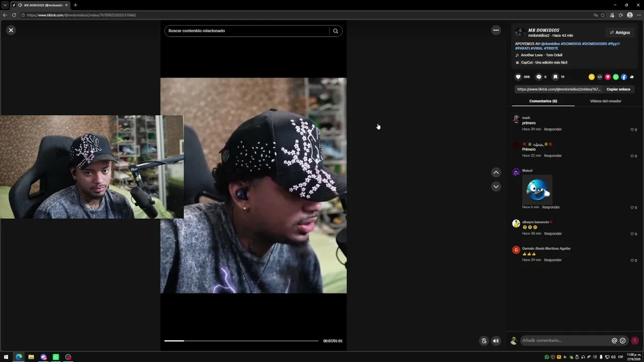Viewport: 644px width, 362px height.
Task: Click the embed code icon
Action: (600, 77)
